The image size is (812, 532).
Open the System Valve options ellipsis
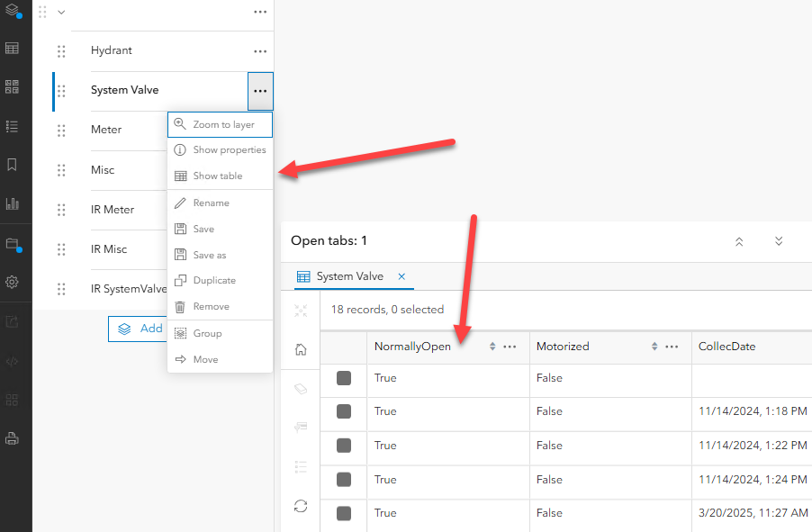260,91
